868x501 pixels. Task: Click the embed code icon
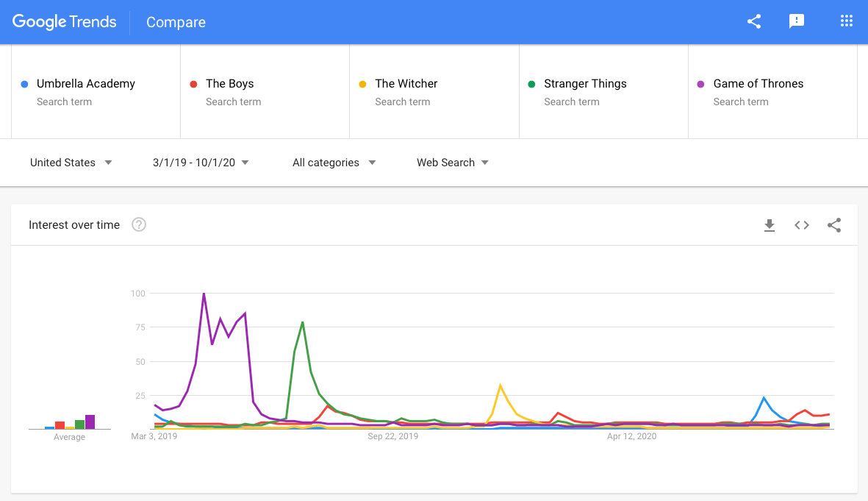802,225
